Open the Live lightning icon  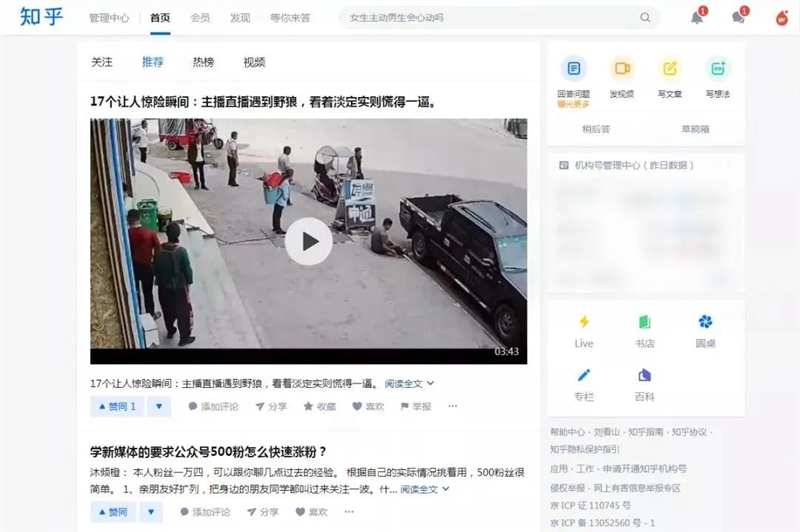(584, 322)
